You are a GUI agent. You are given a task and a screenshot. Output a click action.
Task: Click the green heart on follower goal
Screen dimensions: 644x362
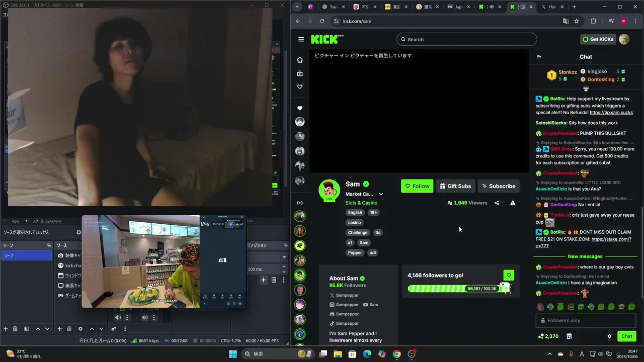coord(509,275)
